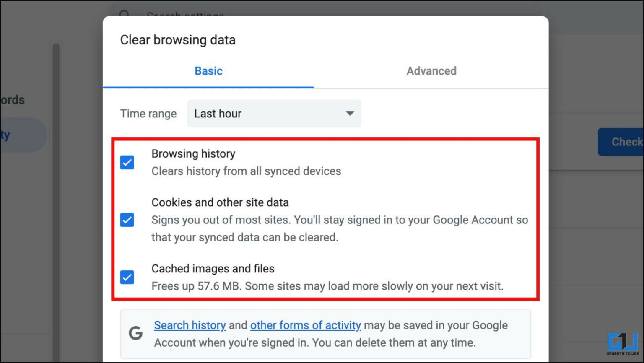The height and width of the screenshot is (363, 644).
Task: Click the Browsing history label text
Action: [193, 154]
